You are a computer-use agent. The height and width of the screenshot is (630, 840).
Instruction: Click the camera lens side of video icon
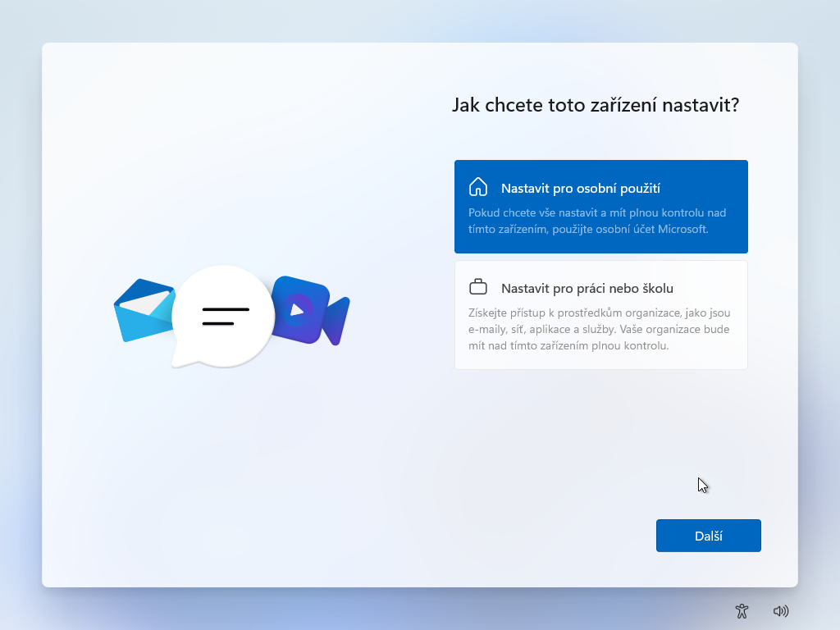[x=337, y=320]
